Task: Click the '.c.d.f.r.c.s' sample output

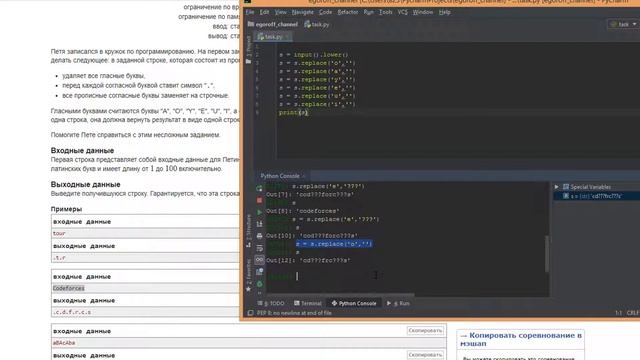Action: (72, 312)
